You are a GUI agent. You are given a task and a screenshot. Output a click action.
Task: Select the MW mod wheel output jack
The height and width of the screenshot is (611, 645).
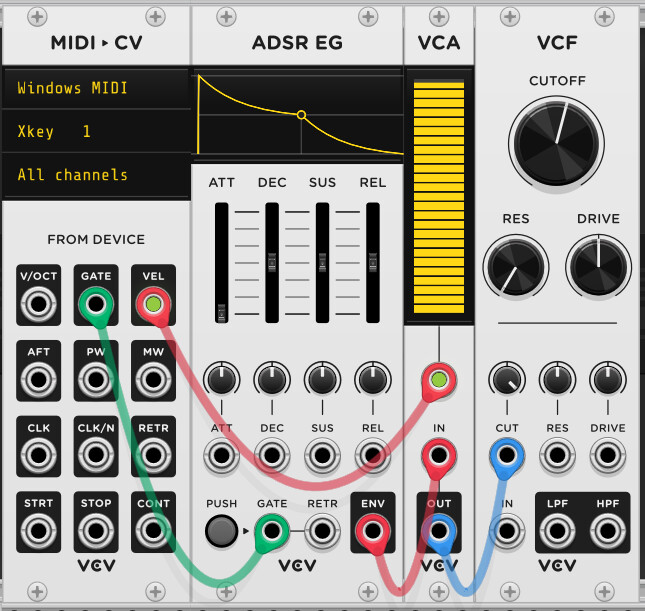point(153,380)
